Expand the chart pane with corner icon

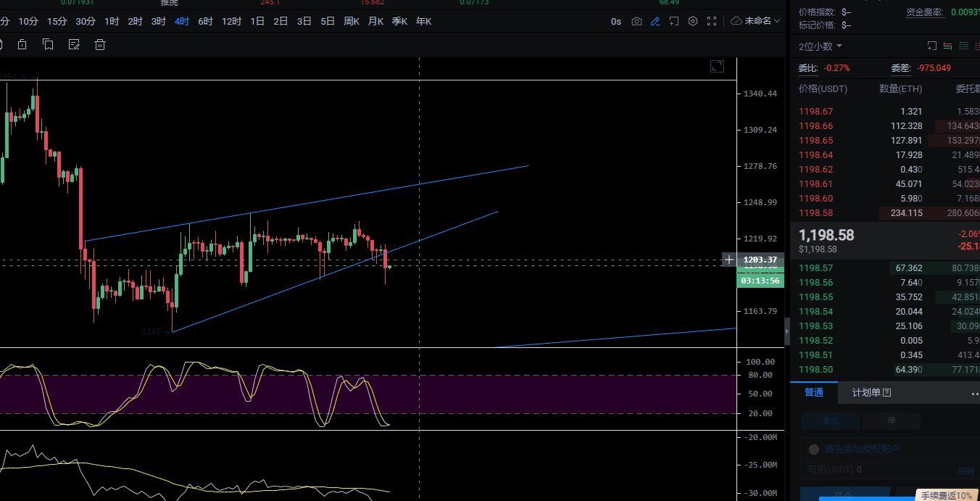(x=717, y=67)
